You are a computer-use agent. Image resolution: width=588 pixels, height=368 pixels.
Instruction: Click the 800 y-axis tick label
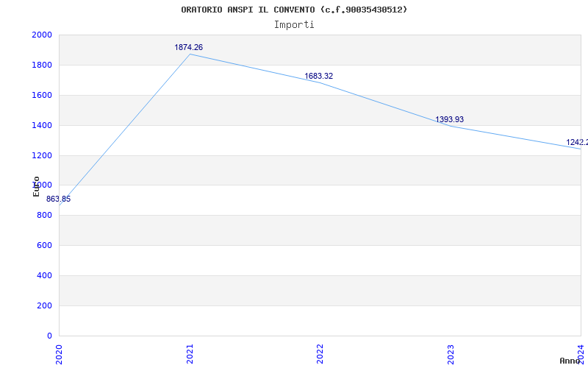pos(44,215)
